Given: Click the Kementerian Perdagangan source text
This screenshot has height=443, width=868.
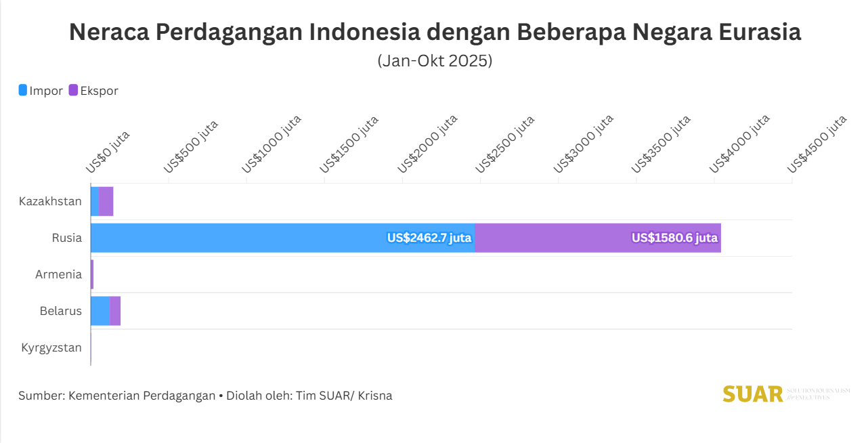Looking at the screenshot, I should point(142,396).
